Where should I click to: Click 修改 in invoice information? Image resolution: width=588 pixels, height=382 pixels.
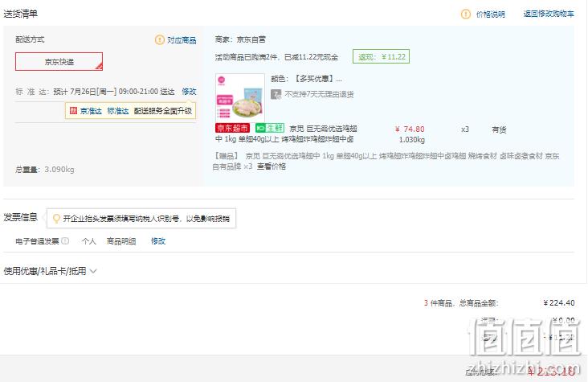158,241
